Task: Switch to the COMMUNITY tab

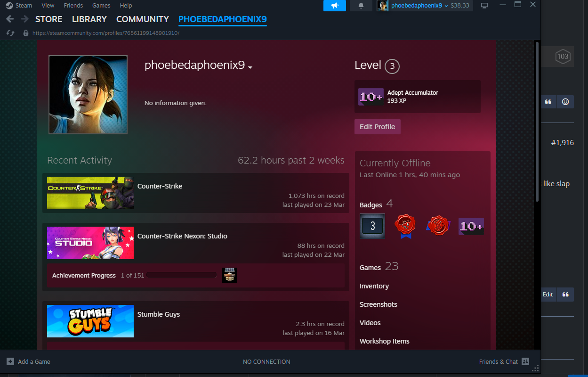Action: pyautogui.click(x=142, y=19)
